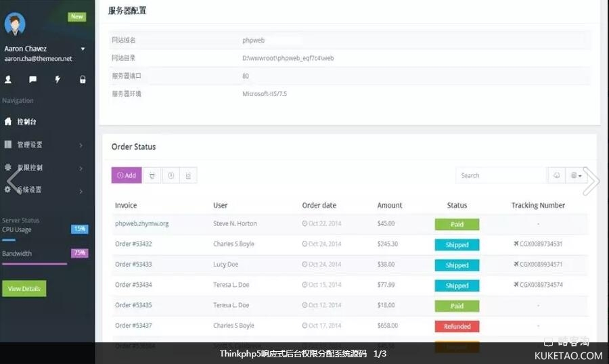The width and height of the screenshot is (609, 364).
Task: Go to the next slide arrow
Action: (591, 181)
